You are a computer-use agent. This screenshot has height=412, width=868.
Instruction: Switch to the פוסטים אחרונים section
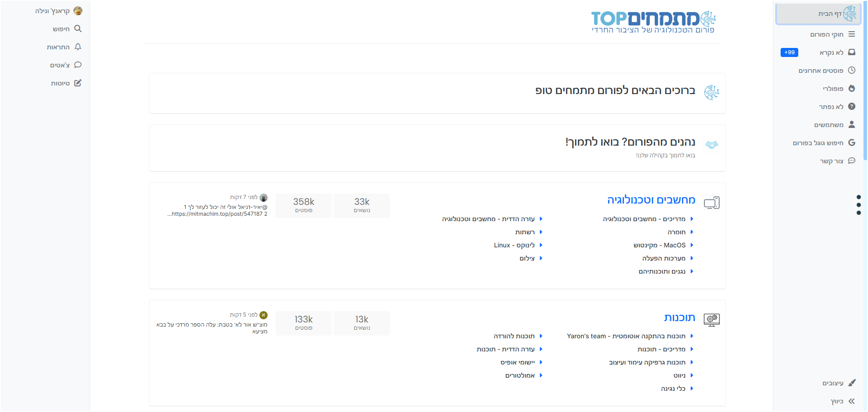click(852, 70)
